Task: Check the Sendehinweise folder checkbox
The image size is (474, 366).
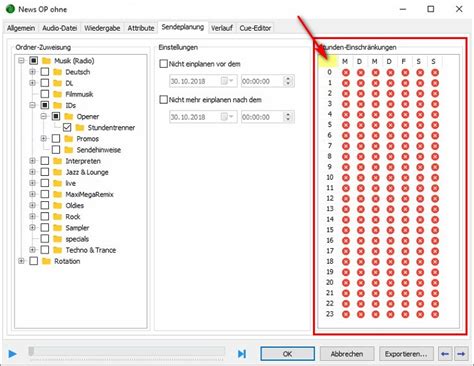Action: [x=56, y=150]
